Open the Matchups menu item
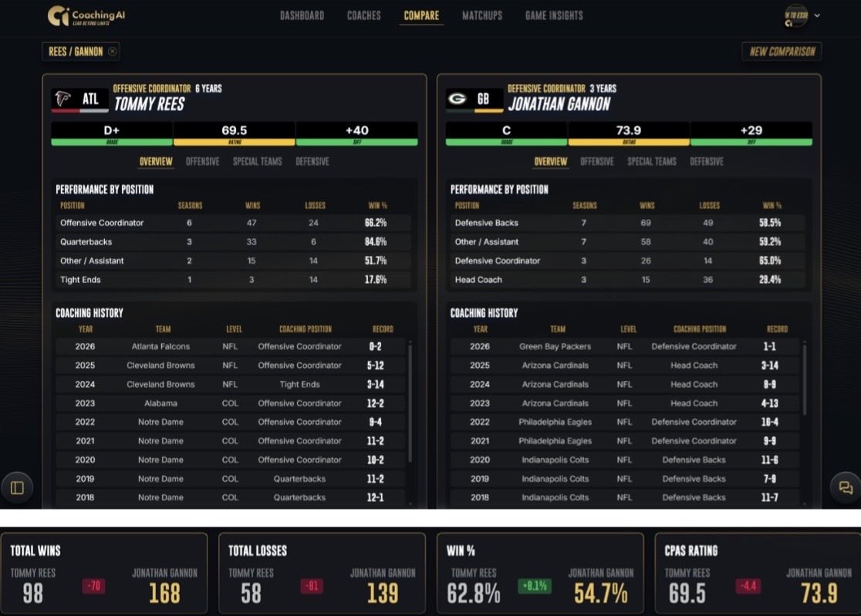The image size is (861, 616). [x=482, y=16]
